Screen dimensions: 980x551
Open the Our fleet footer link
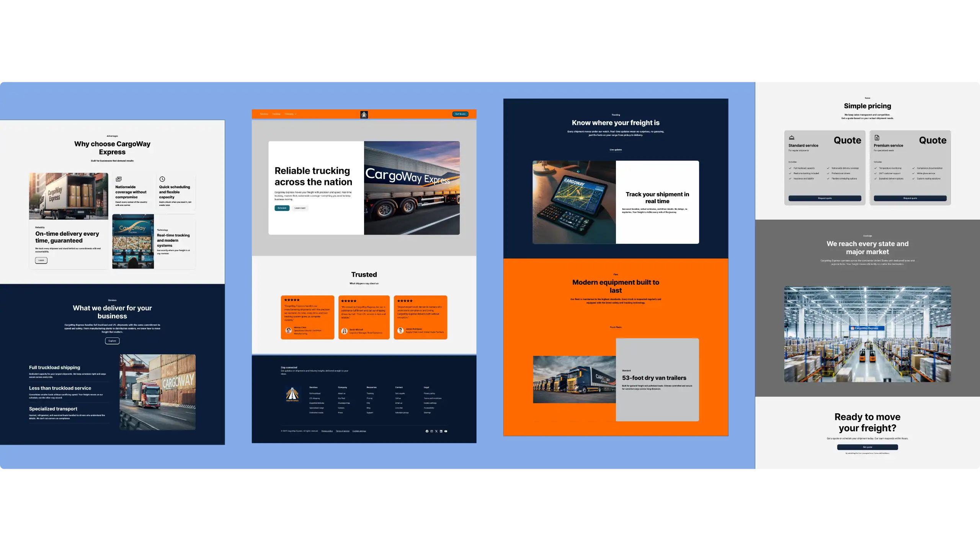341,398
